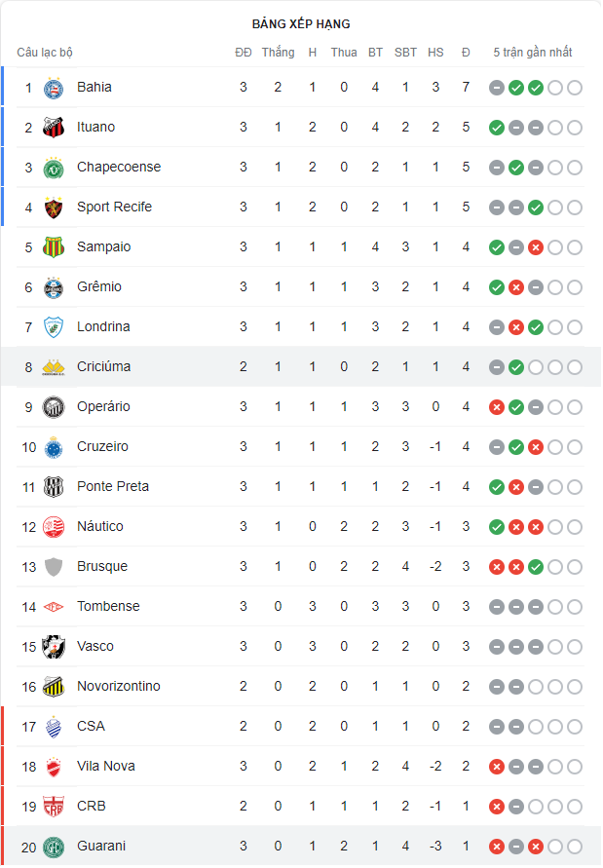Click Operário's first red loss indicator

point(497,407)
